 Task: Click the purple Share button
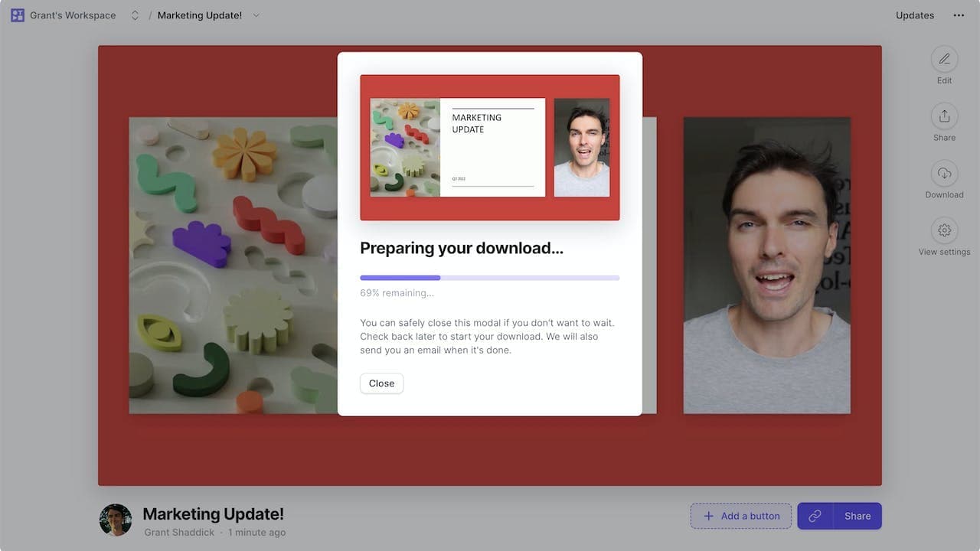coord(857,516)
